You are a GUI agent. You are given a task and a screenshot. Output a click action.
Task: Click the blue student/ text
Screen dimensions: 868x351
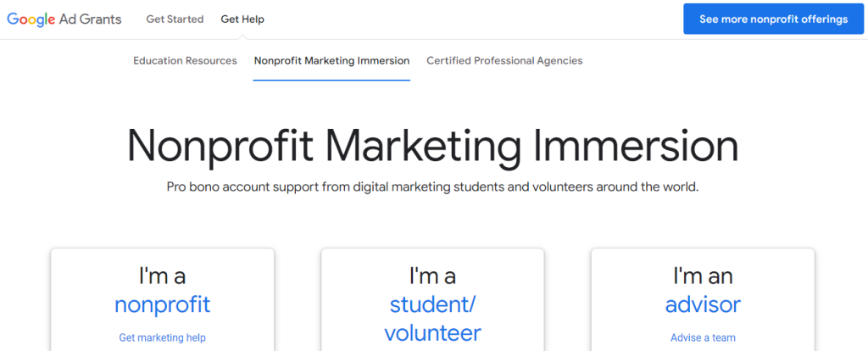pos(432,304)
